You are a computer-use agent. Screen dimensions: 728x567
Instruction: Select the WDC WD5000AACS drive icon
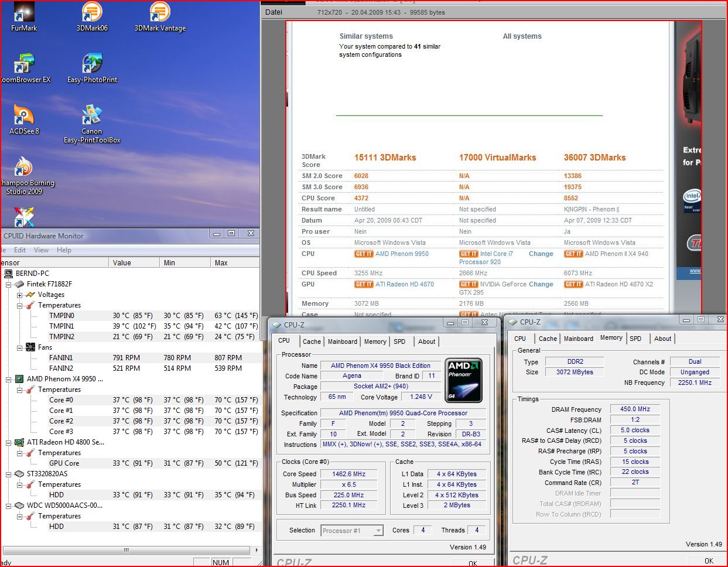(x=19, y=505)
